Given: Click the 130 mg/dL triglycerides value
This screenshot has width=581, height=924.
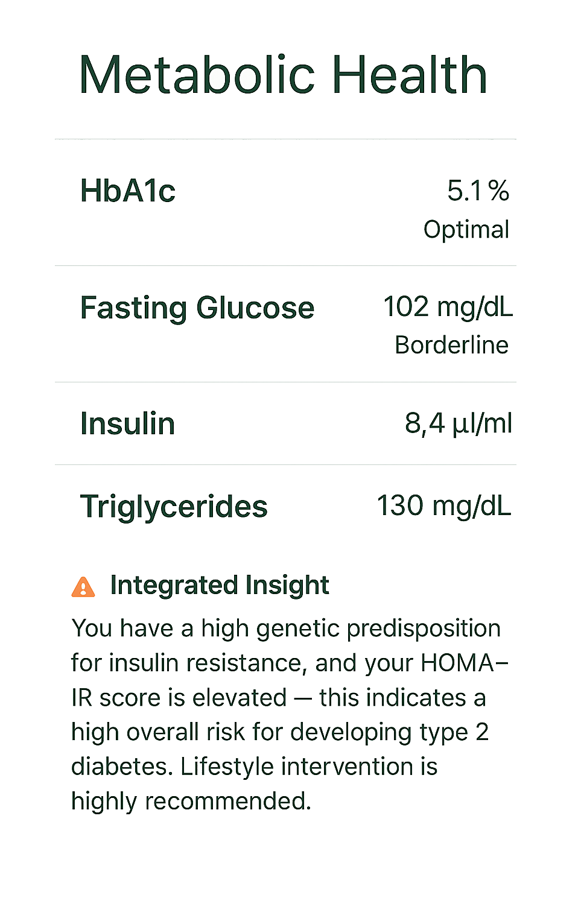Looking at the screenshot, I should [x=443, y=505].
